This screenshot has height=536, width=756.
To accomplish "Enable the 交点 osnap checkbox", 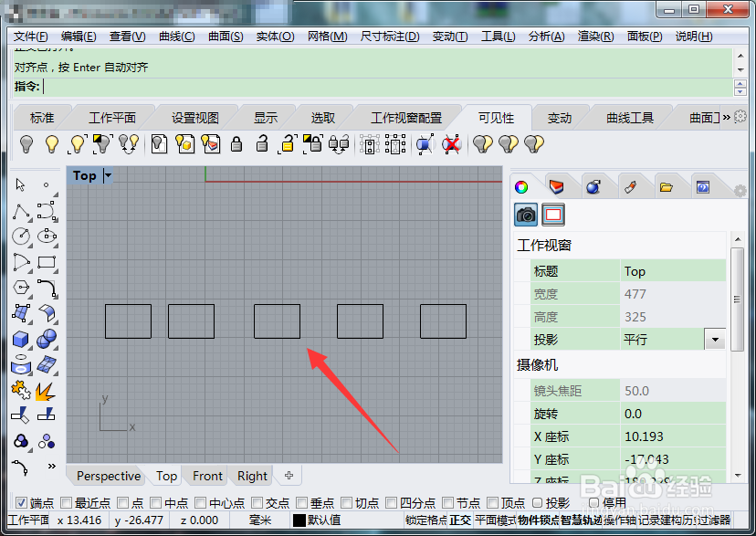I will (x=257, y=503).
